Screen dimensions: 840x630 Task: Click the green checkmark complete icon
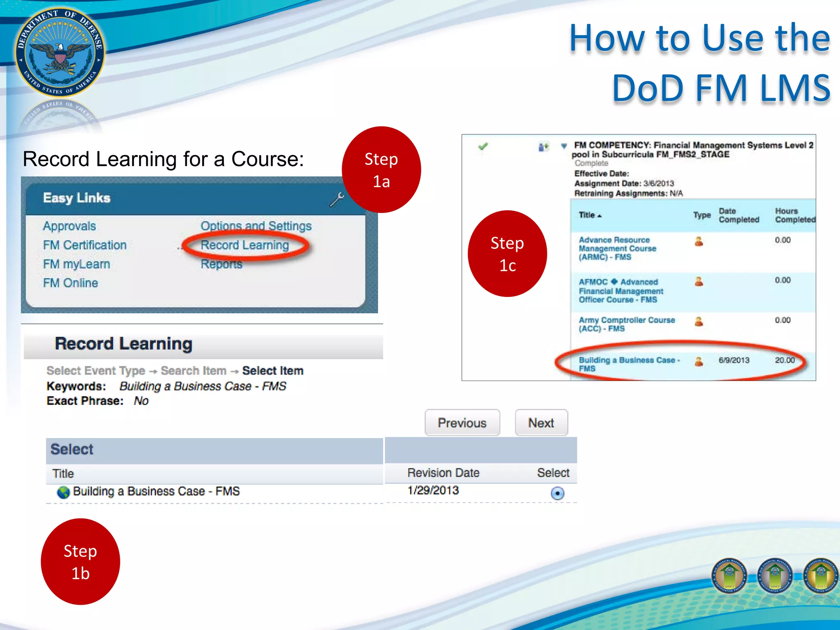pos(483,146)
